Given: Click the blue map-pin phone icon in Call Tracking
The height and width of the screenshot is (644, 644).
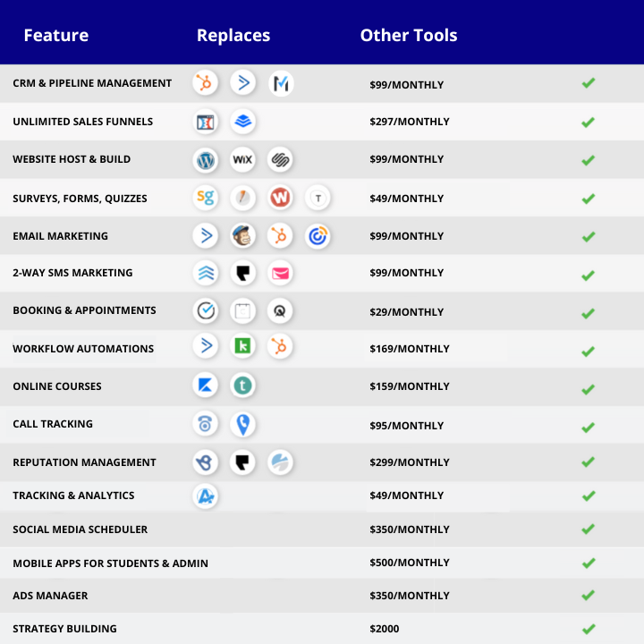Looking at the screenshot, I should point(242,424).
